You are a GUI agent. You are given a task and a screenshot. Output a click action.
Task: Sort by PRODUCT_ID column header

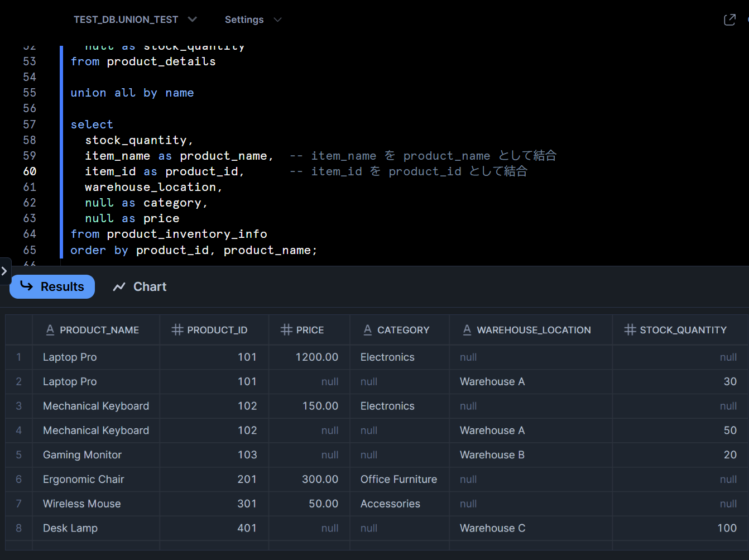pyautogui.click(x=214, y=330)
